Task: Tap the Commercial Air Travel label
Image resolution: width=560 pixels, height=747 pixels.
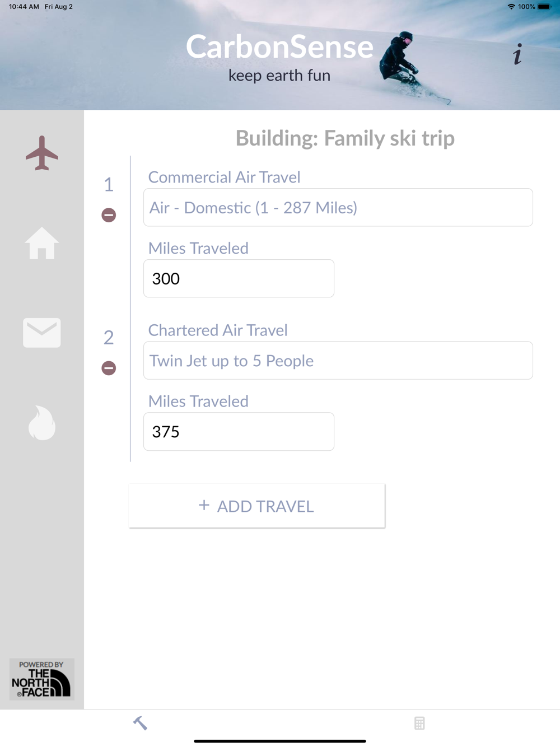Action: click(224, 177)
